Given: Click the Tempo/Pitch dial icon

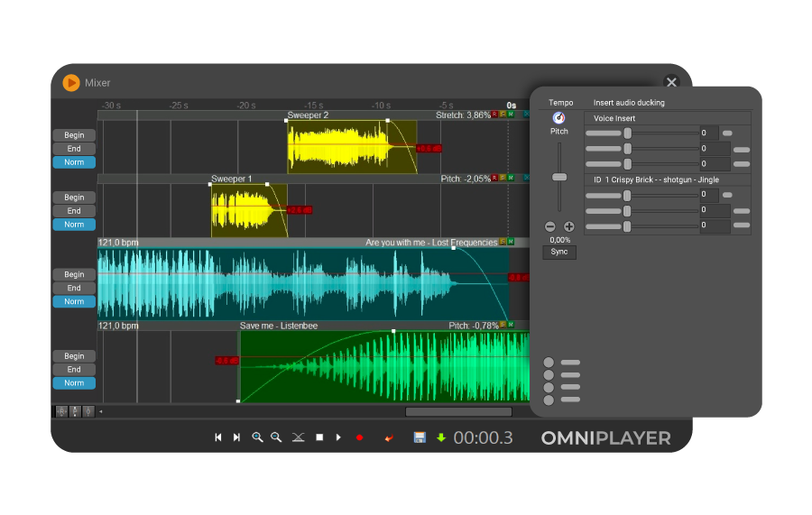Looking at the screenshot, I should (558, 117).
